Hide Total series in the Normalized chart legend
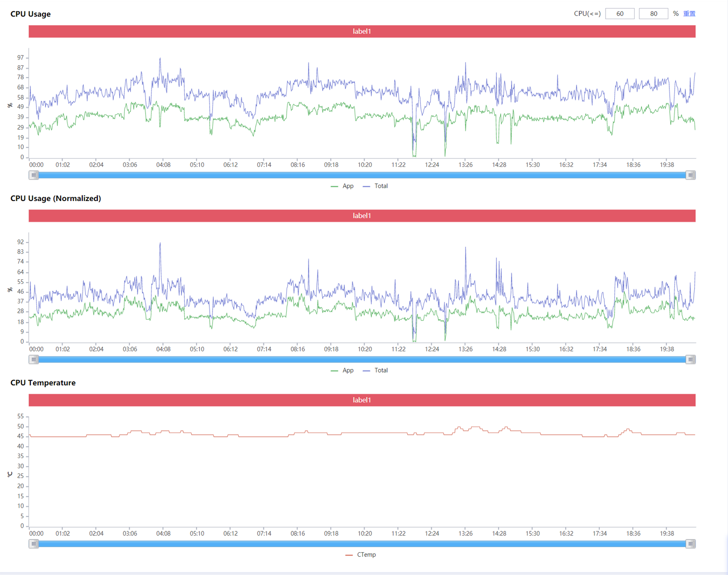This screenshot has width=728, height=575. click(376, 370)
